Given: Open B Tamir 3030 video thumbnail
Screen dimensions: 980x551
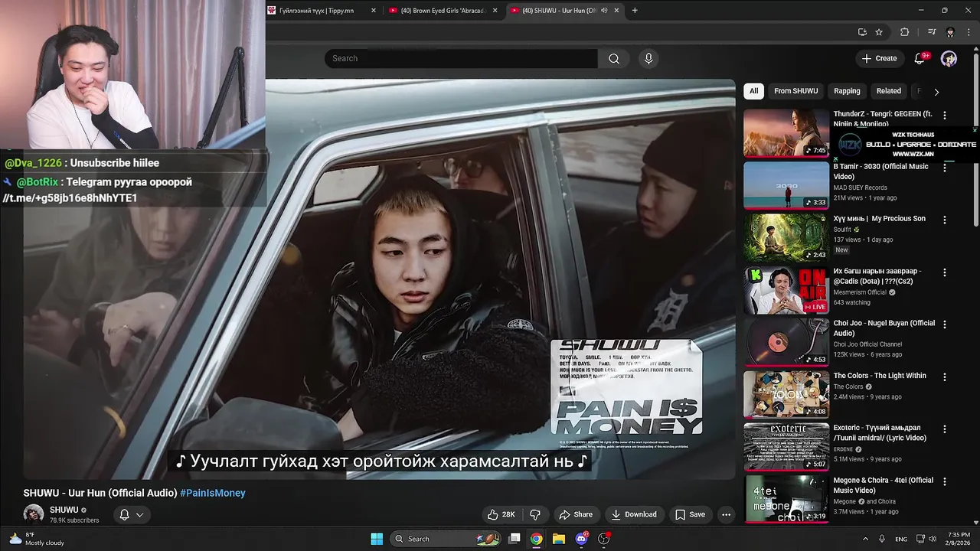Looking at the screenshot, I should [x=786, y=185].
